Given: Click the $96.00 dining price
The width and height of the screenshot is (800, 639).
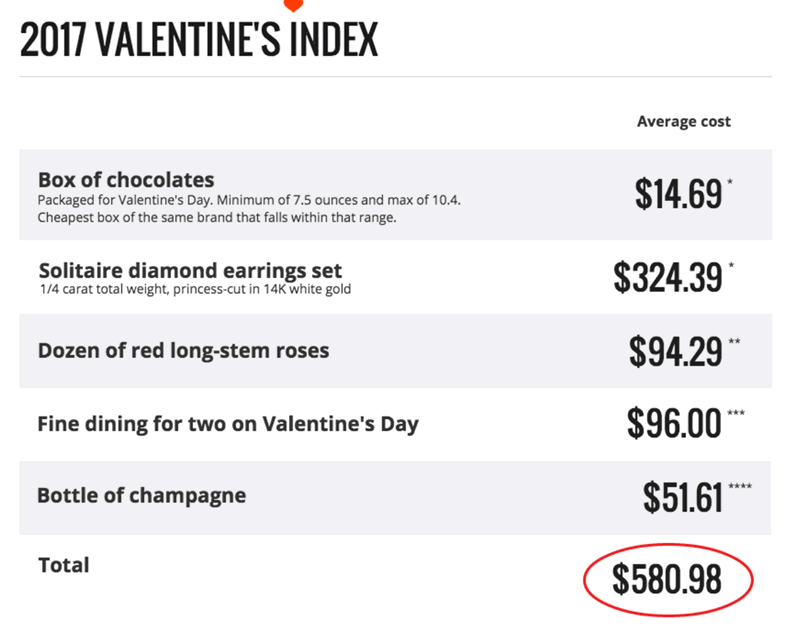Looking at the screenshot, I should click(674, 424).
